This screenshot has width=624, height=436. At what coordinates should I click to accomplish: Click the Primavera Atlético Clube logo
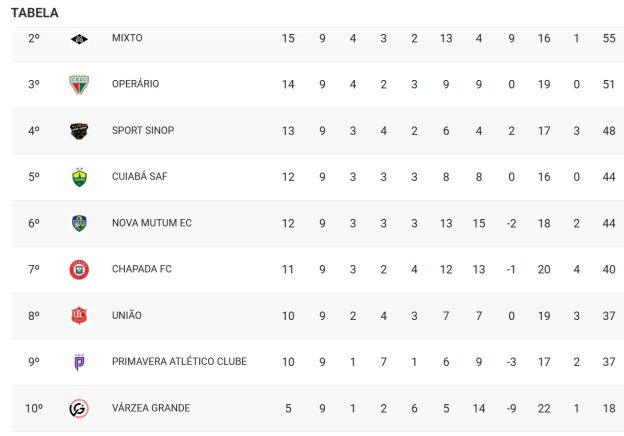tap(80, 361)
